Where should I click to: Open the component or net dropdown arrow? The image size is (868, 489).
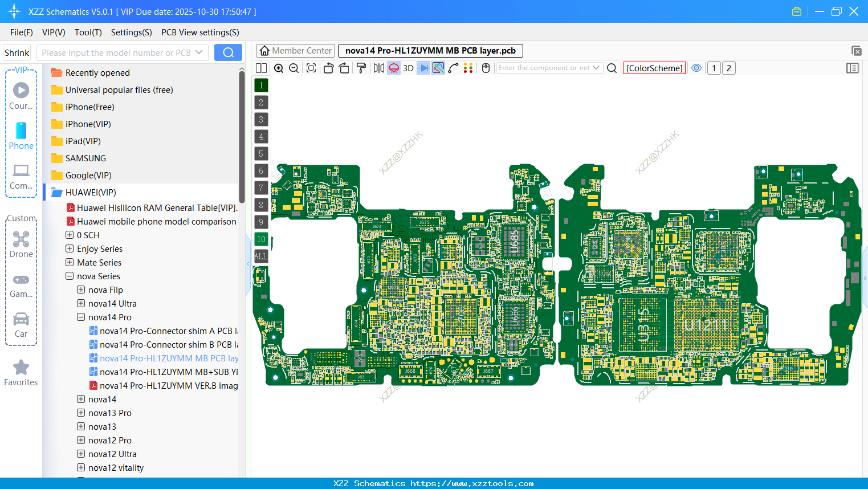pyautogui.click(x=596, y=68)
